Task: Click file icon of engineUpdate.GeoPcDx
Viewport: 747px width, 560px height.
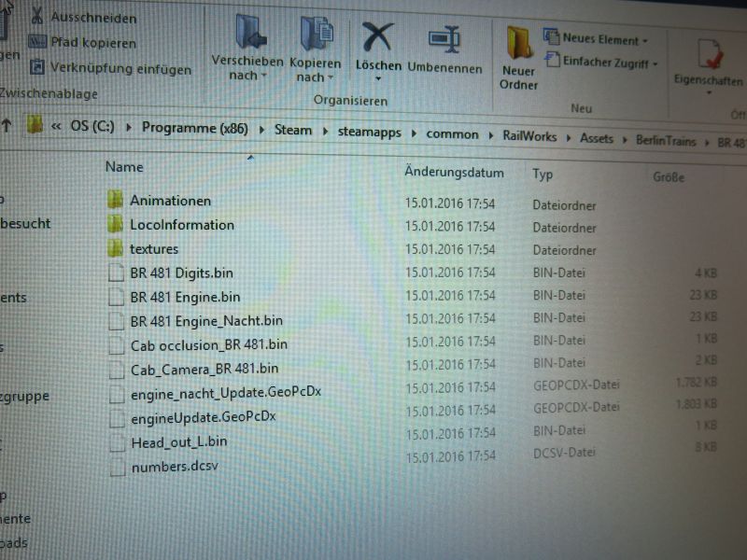Action: point(117,418)
